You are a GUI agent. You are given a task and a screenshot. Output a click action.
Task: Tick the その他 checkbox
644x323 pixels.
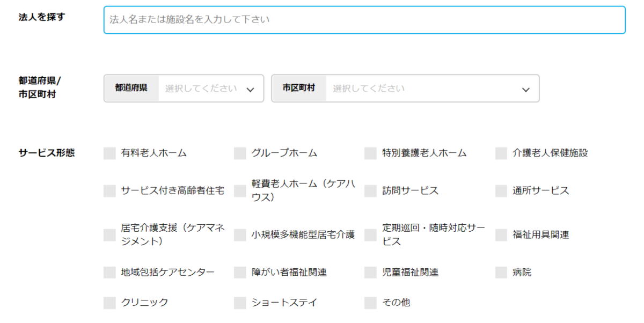[370, 303]
